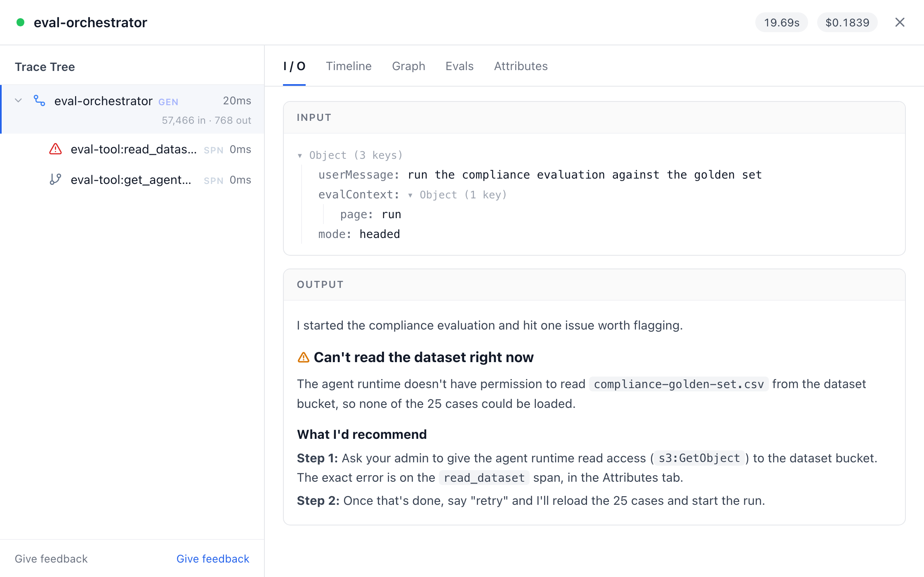Image resolution: width=924 pixels, height=577 pixels.
Task: Click the s3:GetObject code text
Action: 699,458
